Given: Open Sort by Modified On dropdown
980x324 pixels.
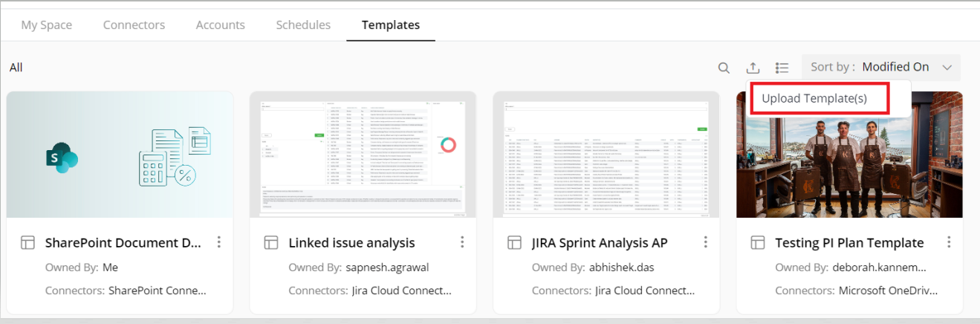Looking at the screenshot, I should 881,67.
